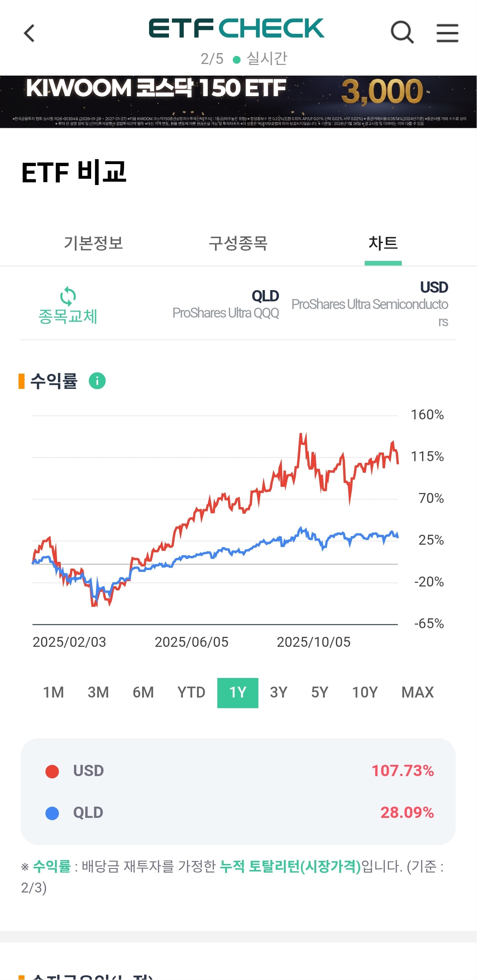The image size is (477, 980).
Task: Choose the 5Y chart range
Action: coord(319,692)
